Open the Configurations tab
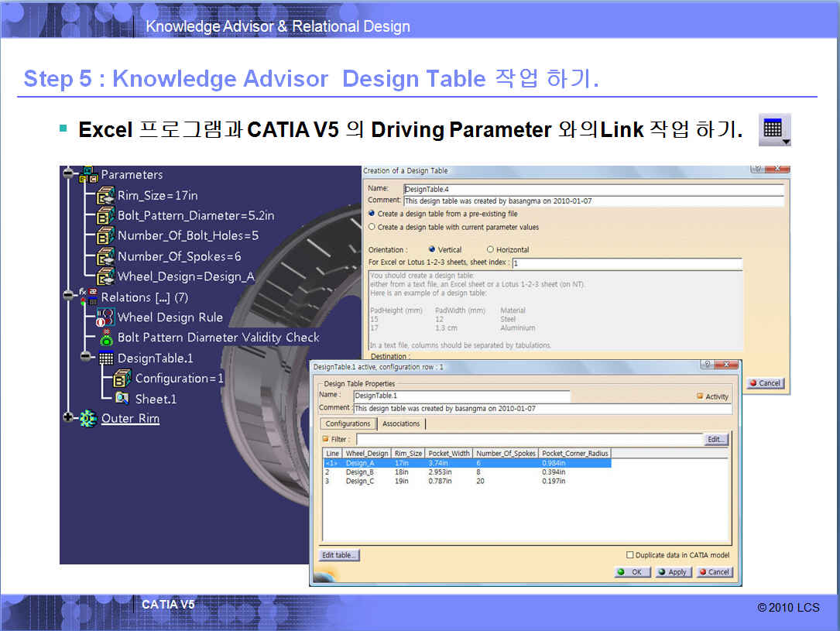This screenshot has height=631, width=840. point(348,424)
